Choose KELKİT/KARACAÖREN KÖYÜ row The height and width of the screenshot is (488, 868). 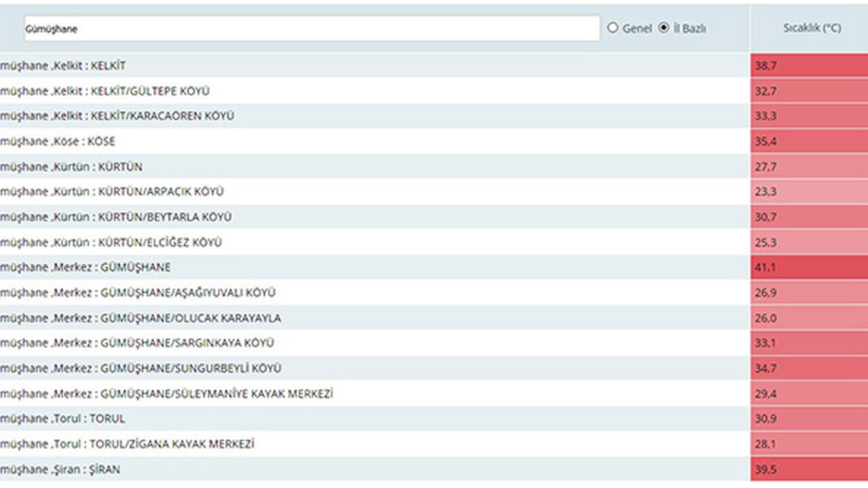(x=117, y=116)
